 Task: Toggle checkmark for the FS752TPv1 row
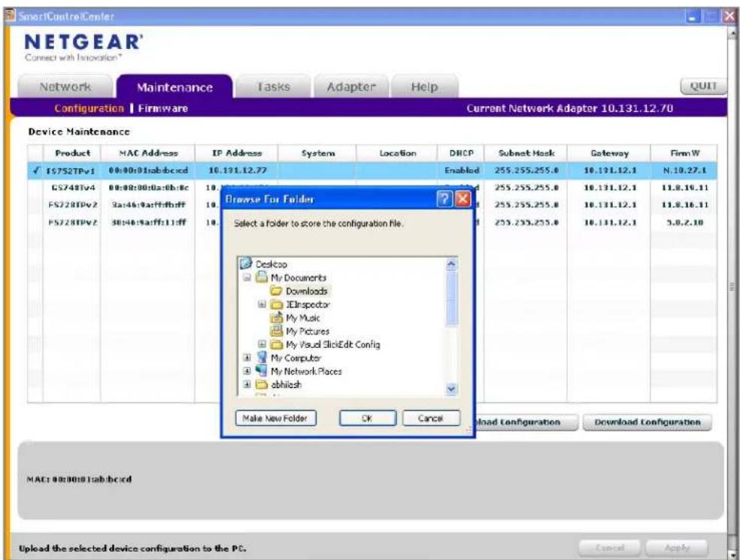click(36, 171)
